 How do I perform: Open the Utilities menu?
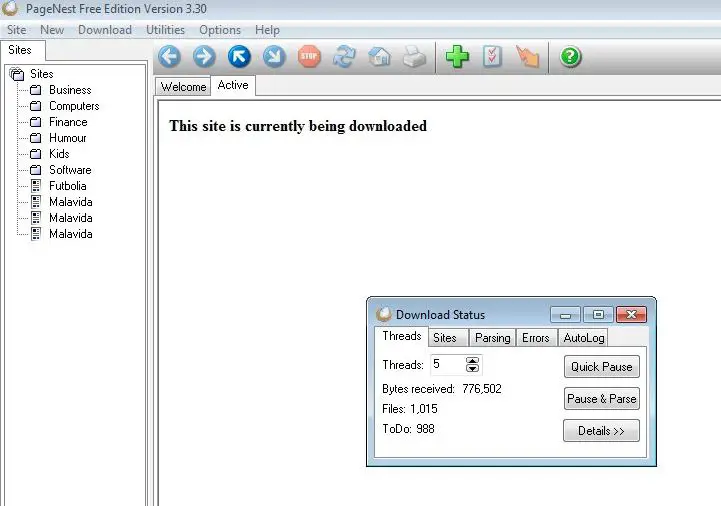point(166,30)
